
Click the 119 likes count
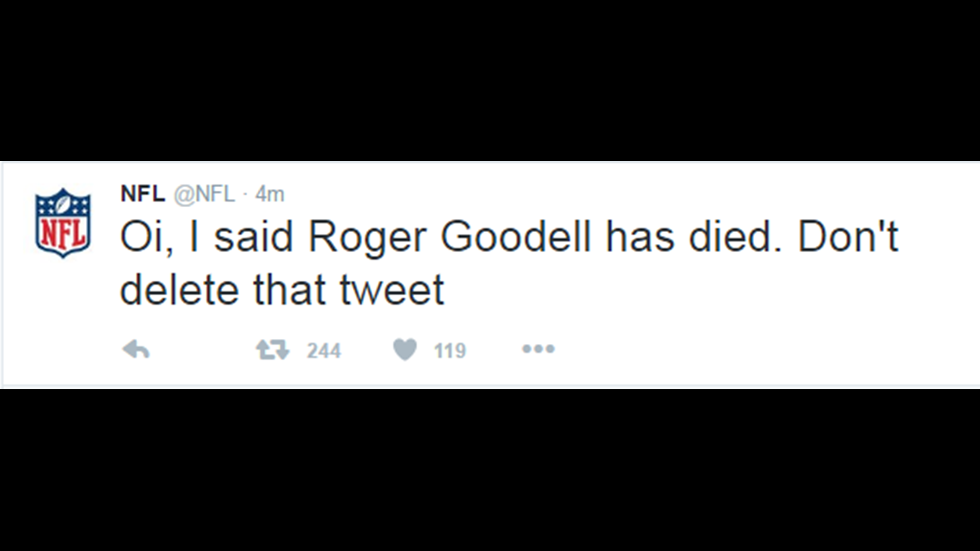(x=450, y=351)
